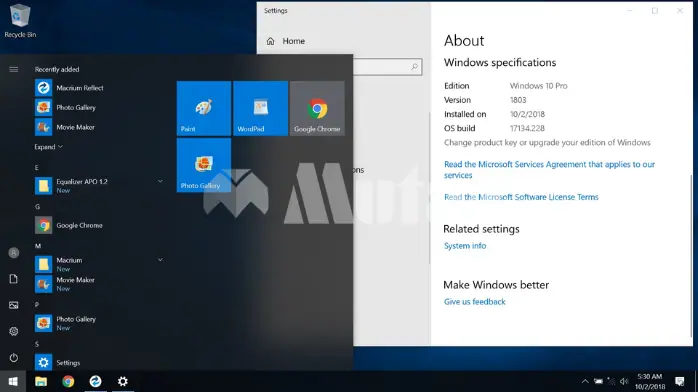Open Photo Gallery in Recently added list
The width and height of the screenshot is (698, 392).
65,107
